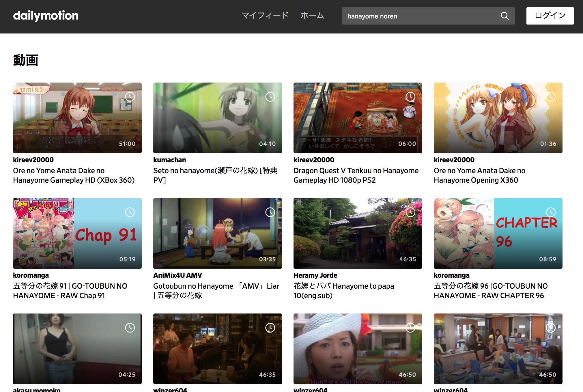Click Watch Later clock on office scene video
Viewport: 583px width, 392px height.
(x=551, y=328)
